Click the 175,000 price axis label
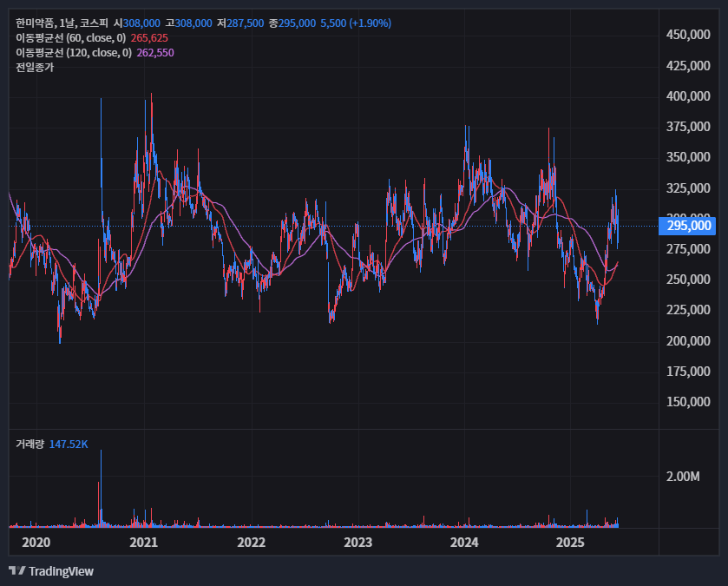The image size is (728, 586). 688,372
